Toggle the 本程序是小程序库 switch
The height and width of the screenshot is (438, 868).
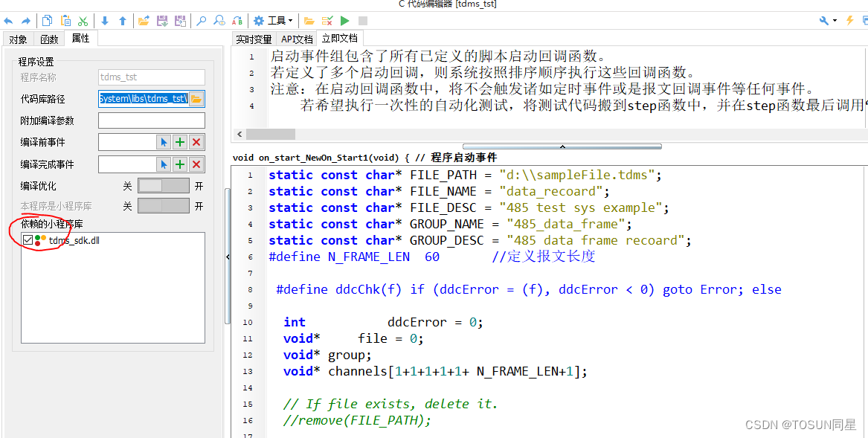tap(164, 206)
